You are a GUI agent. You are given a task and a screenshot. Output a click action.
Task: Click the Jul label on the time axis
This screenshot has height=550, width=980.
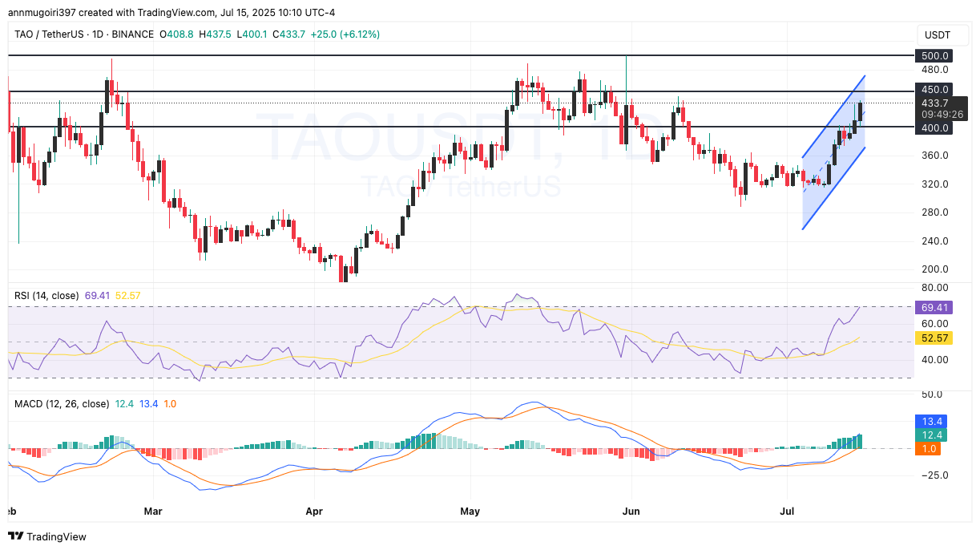pyautogui.click(x=788, y=510)
